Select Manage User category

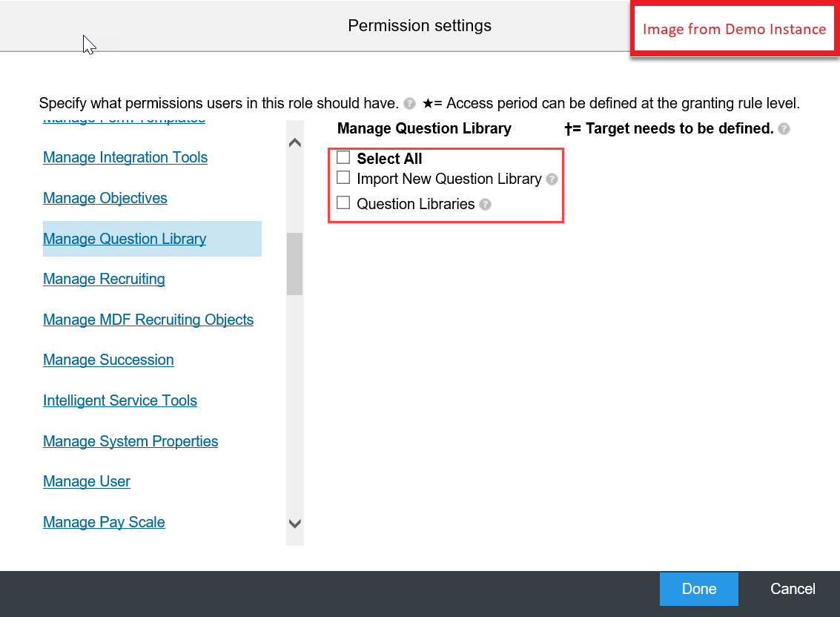(x=87, y=482)
